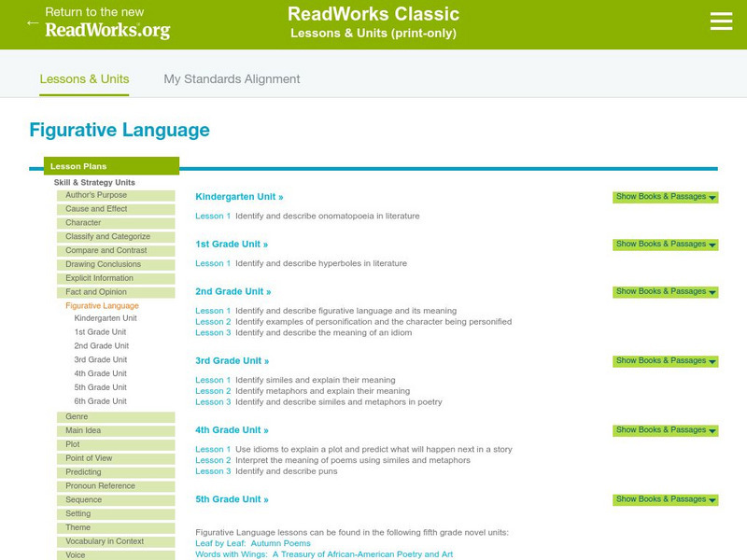Viewport: 747px width, 560px height.
Task: Open Lesson 2 about metaphors and their meaning
Action: pos(213,391)
